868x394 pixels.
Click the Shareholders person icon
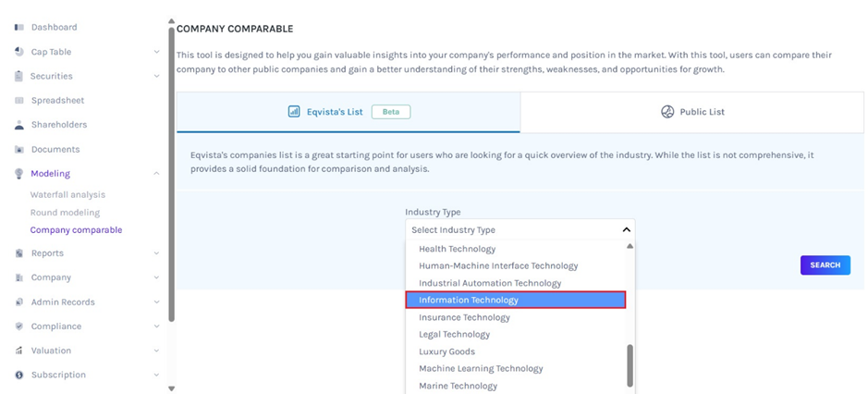[19, 125]
